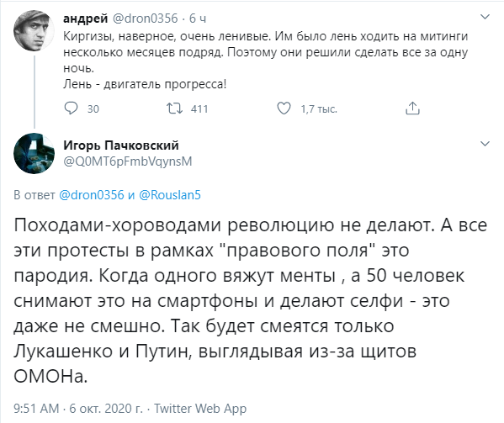The image size is (504, 423).
Task: Open the @Rouslan5 mention link
Action: [170, 195]
